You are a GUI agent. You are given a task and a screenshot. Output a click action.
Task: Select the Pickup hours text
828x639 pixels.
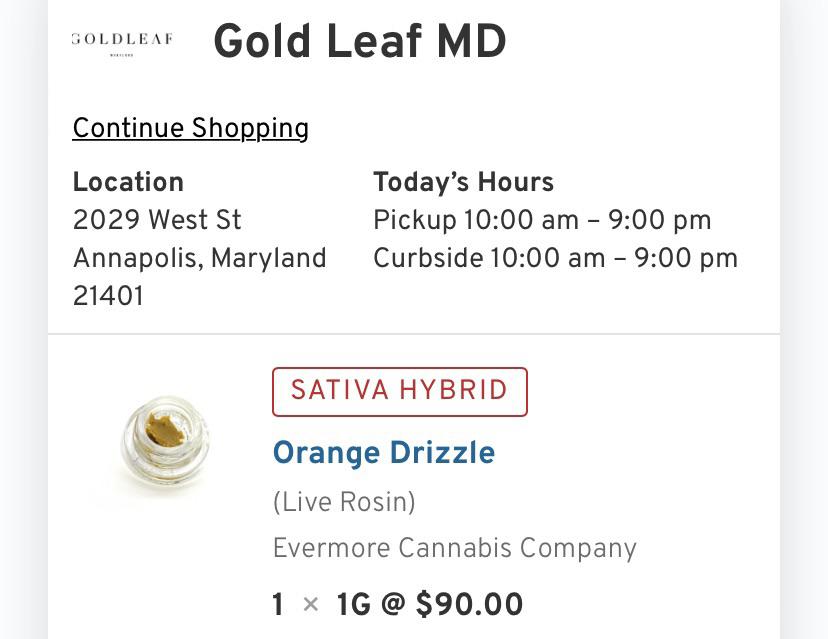click(542, 220)
